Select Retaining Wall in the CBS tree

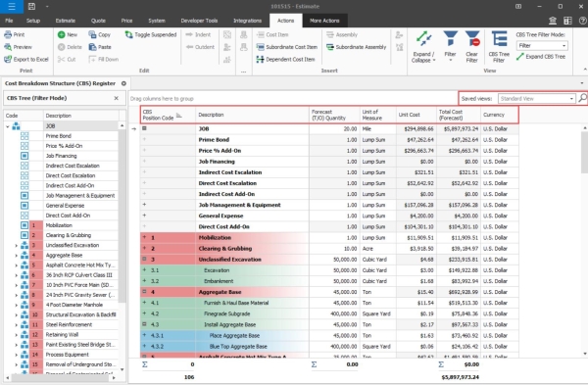pos(63,335)
